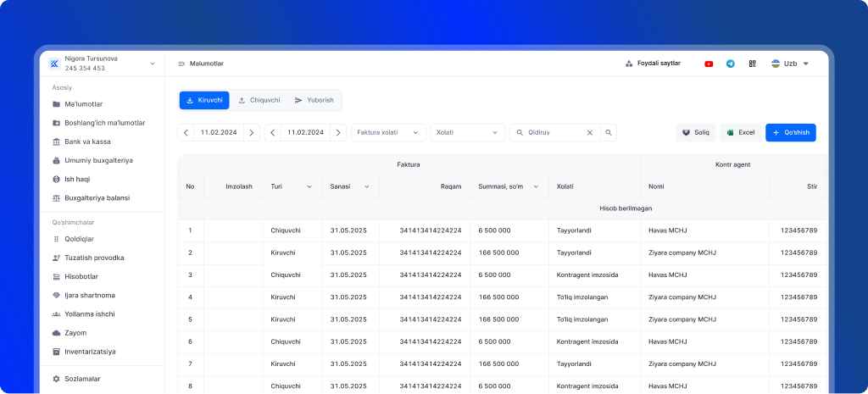Click the Hisob berilmagan group row
Viewport: 868px width, 394px height.
503,208
